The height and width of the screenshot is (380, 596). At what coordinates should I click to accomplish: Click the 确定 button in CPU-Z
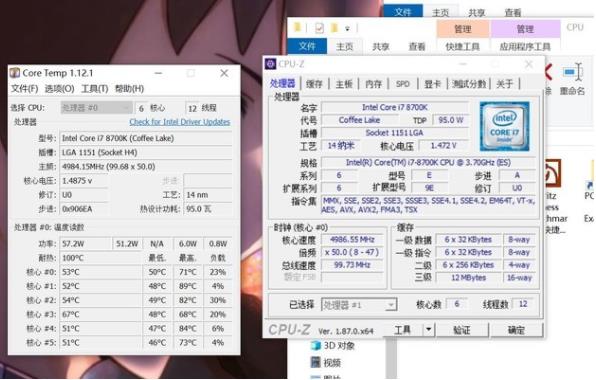click(x=516, y=330)
